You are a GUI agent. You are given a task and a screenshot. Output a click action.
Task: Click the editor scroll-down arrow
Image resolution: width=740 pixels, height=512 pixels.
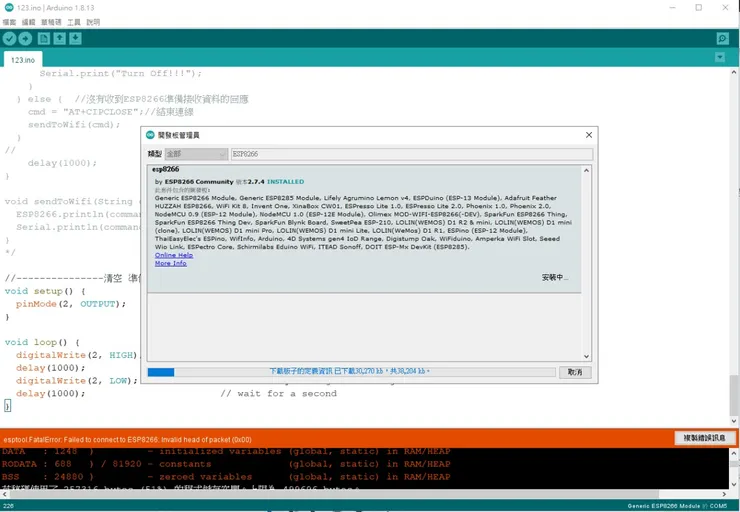coord(734,421)
